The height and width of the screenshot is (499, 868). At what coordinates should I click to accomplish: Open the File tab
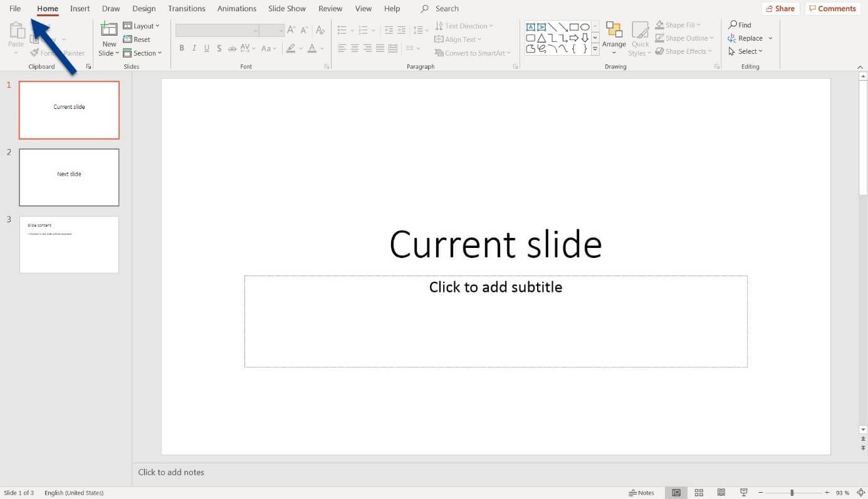click(15, 9)
